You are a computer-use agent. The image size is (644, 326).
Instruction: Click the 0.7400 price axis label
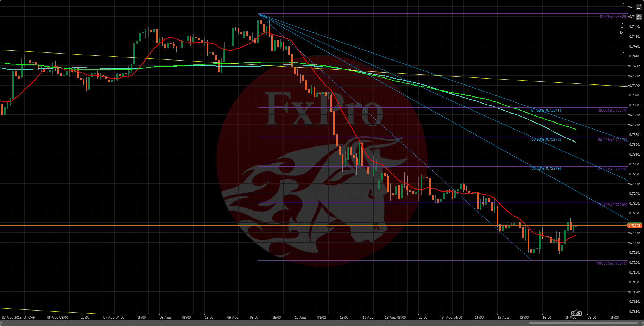coord(635,66)
